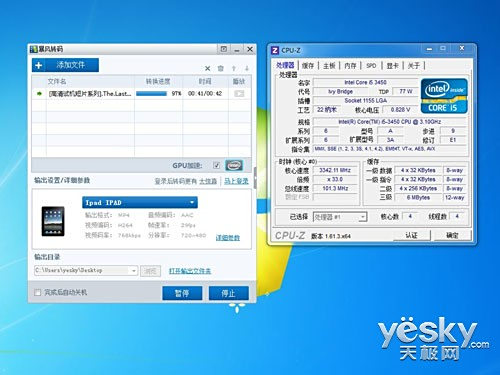The width and height of the screenshot is (500, 375).
Task: Click Intel GPU acceleration icon
Action: click(x=234, y=165)
